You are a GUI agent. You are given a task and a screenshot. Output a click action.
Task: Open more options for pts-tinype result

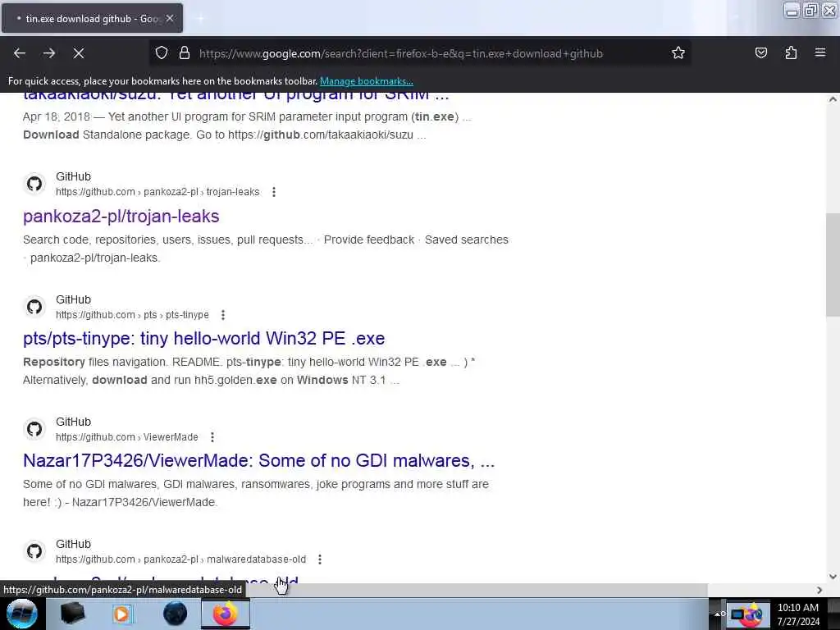click(x=223, y=315)
